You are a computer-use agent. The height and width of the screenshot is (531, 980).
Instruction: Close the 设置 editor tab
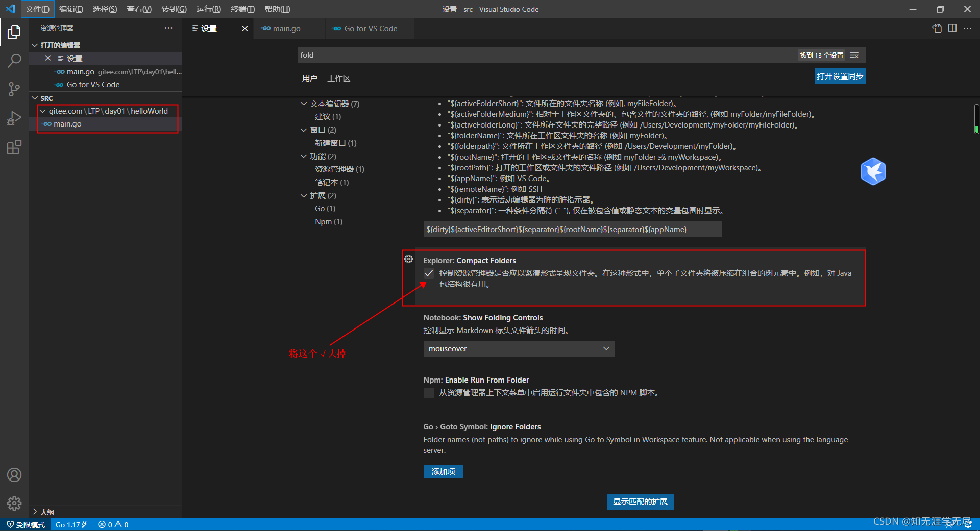245,29
